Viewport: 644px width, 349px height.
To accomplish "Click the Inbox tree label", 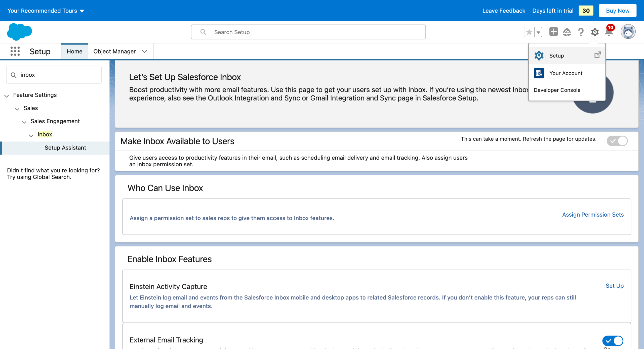I will [x=45, y=134].
